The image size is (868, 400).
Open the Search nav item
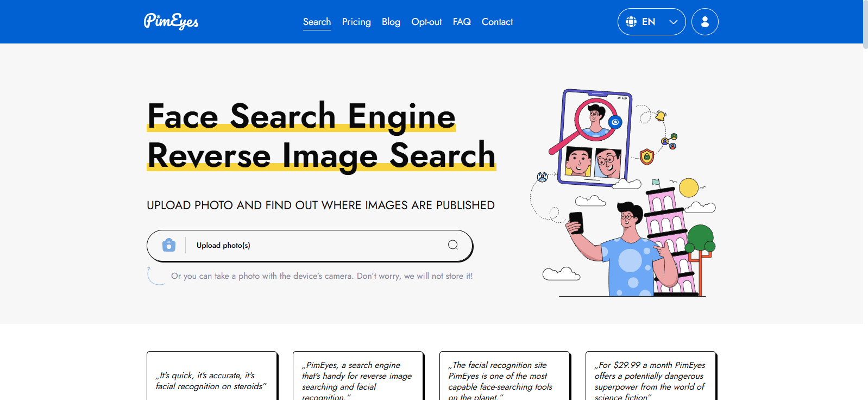[317, 22]
